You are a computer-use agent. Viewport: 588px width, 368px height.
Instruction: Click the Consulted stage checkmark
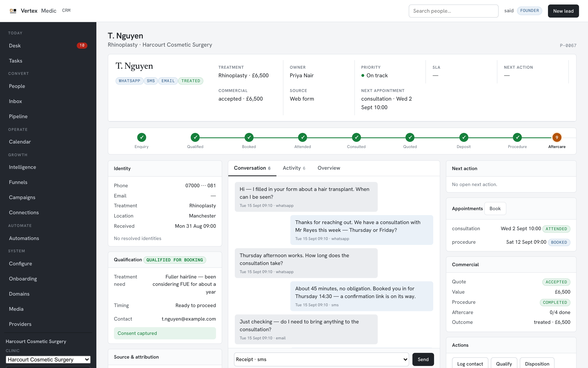coord(356,137)
